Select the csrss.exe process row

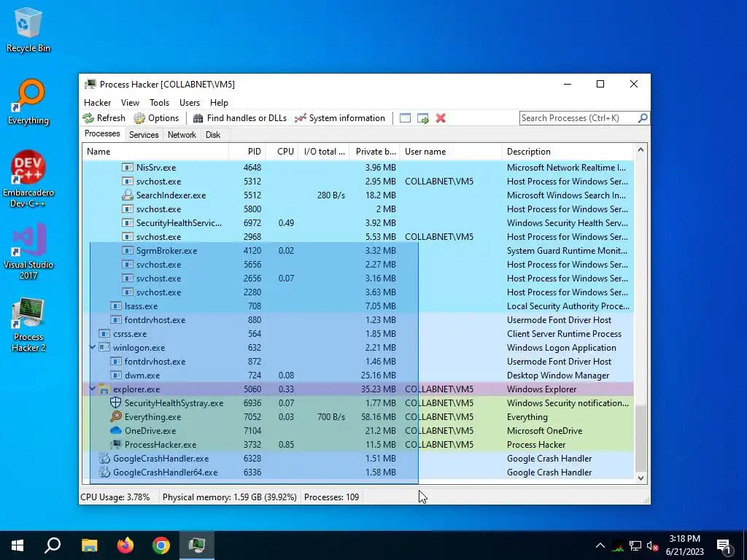pos(358,333)
